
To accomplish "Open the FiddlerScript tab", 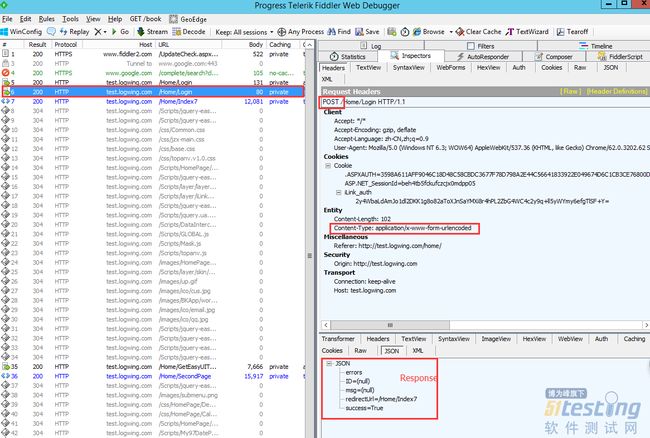I will 620,57.
